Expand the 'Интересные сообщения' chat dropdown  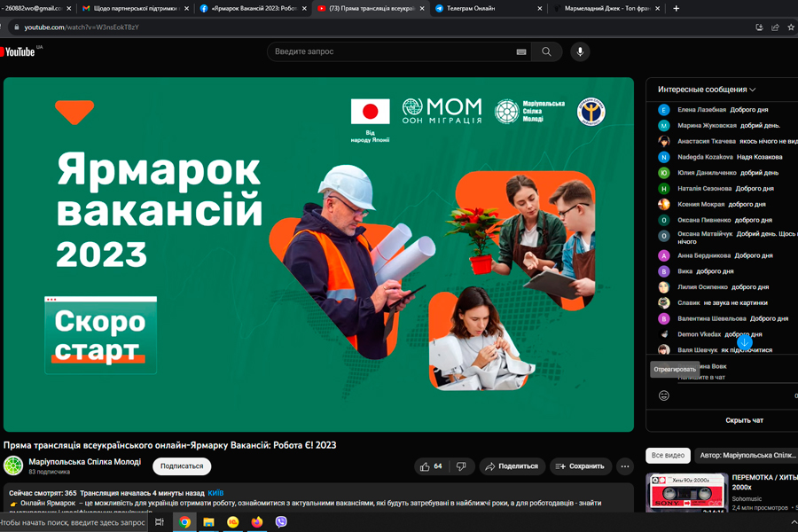(x=707, y=90)
